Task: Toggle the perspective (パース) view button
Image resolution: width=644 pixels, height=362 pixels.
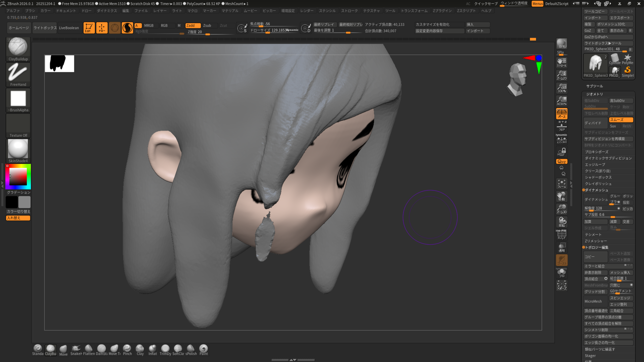Action: (x=561, y=113)
